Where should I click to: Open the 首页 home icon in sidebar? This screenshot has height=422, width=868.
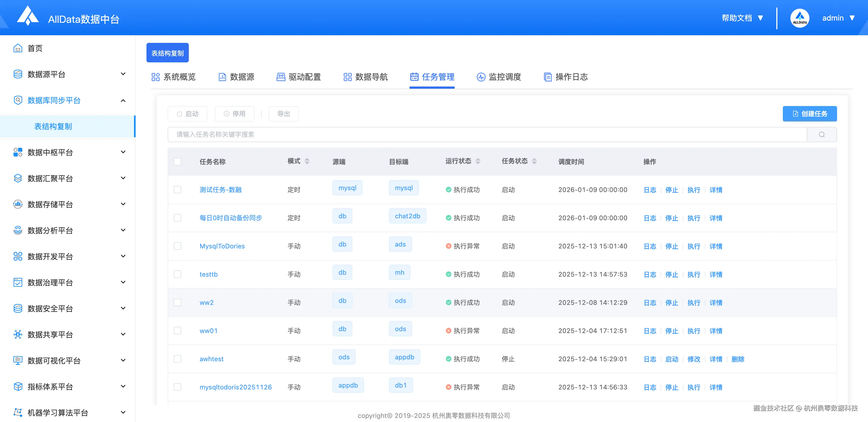pos(18,48)
